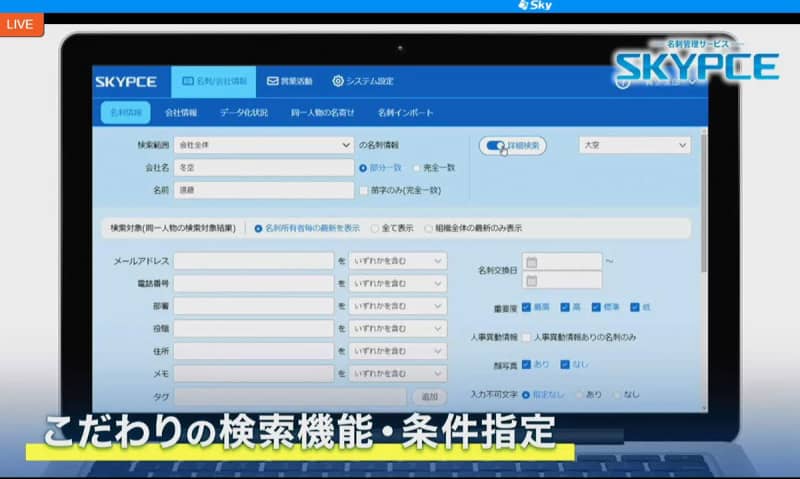Open メモ いずれかを含む dropdown

click(398, 373)
